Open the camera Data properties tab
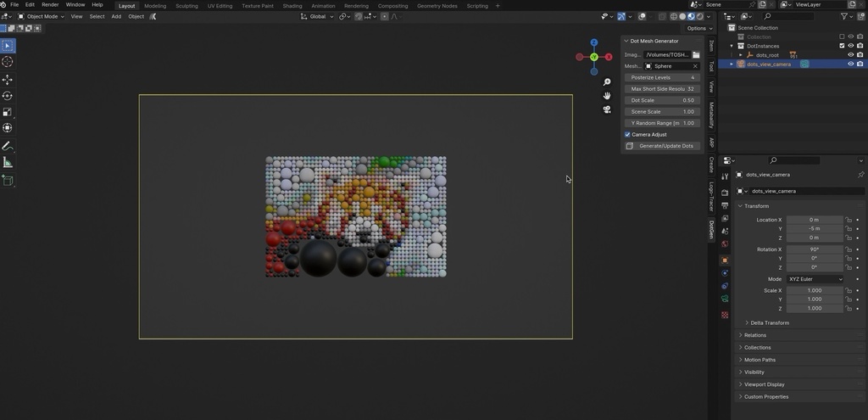Screen dimensions: 868x420 click(725, 300)
